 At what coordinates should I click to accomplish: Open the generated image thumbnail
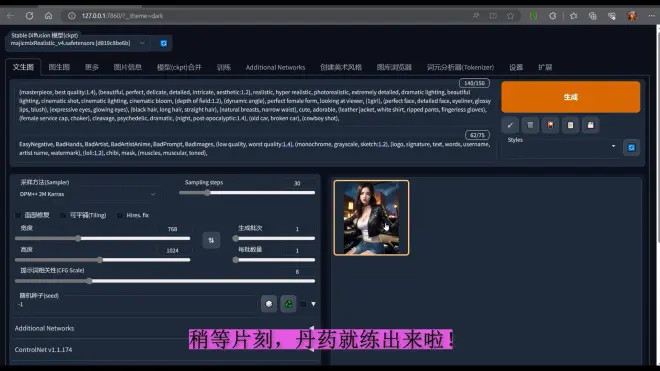371,218
